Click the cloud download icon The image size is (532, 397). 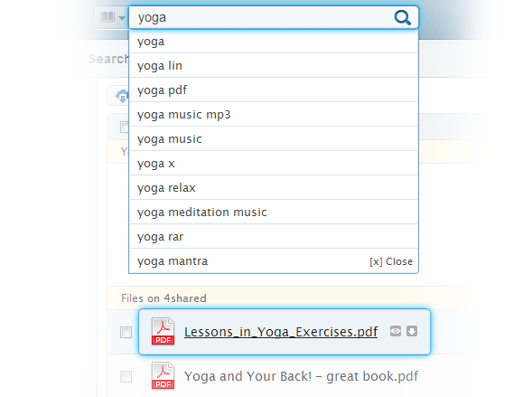[122, 96]
